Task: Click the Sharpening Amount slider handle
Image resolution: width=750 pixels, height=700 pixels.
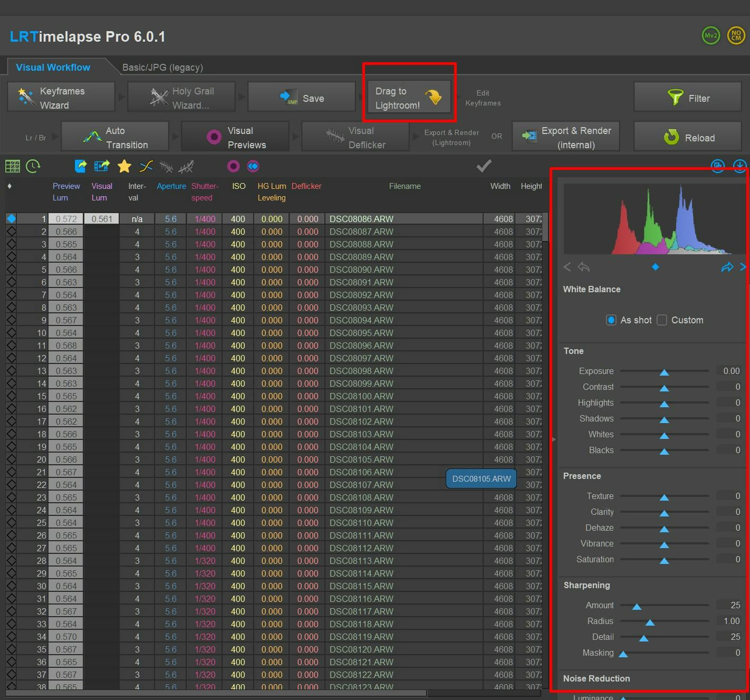Action: point(637,607)
